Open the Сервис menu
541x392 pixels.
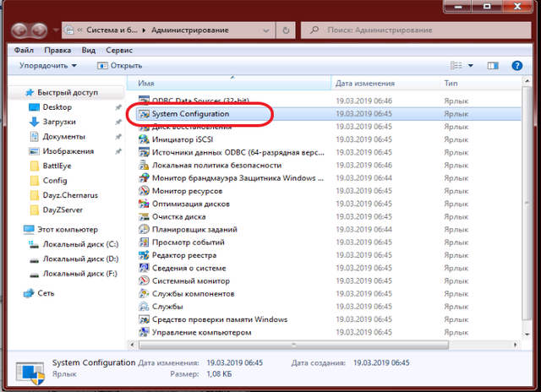119,51
